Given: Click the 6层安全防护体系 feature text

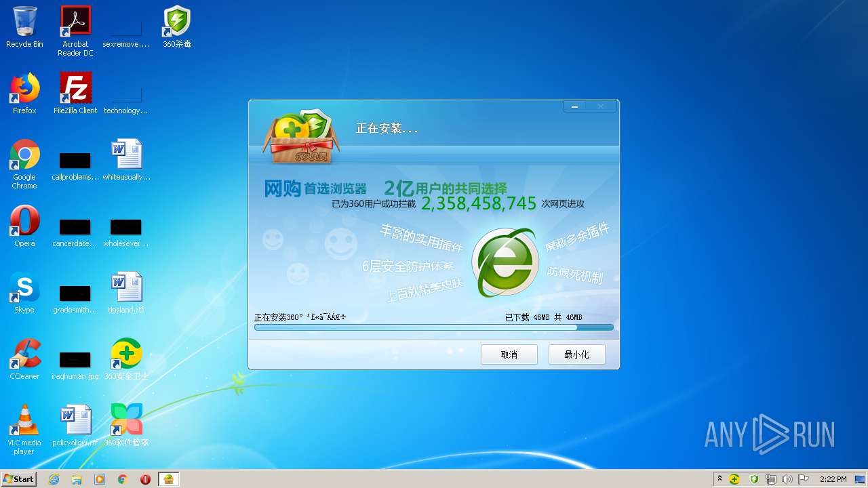Looking at the screenshot, I should pos(408,266).
